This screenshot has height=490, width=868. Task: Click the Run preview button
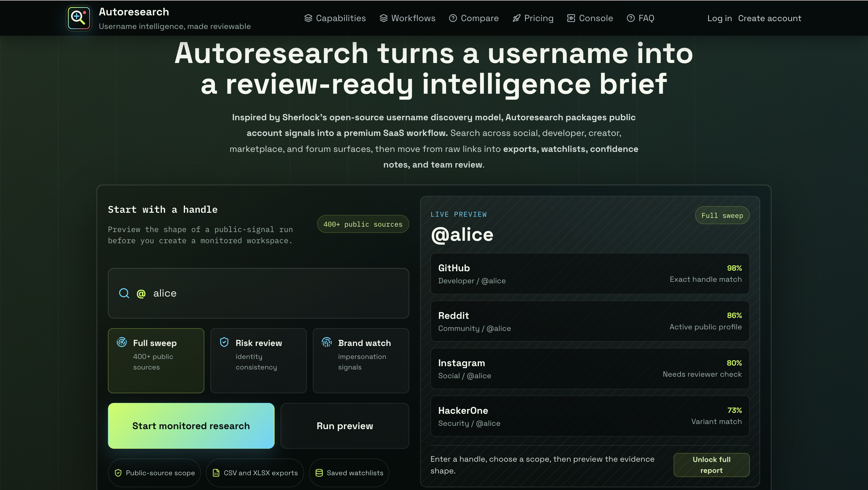coord(345,426)
